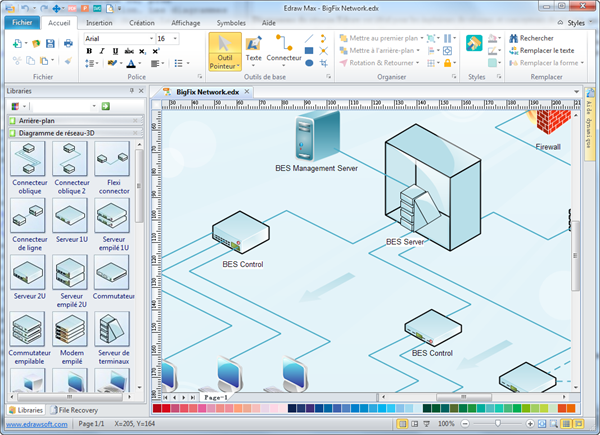
Task: Click the Libraries bottom panel tab
Action: click(26, 410)
